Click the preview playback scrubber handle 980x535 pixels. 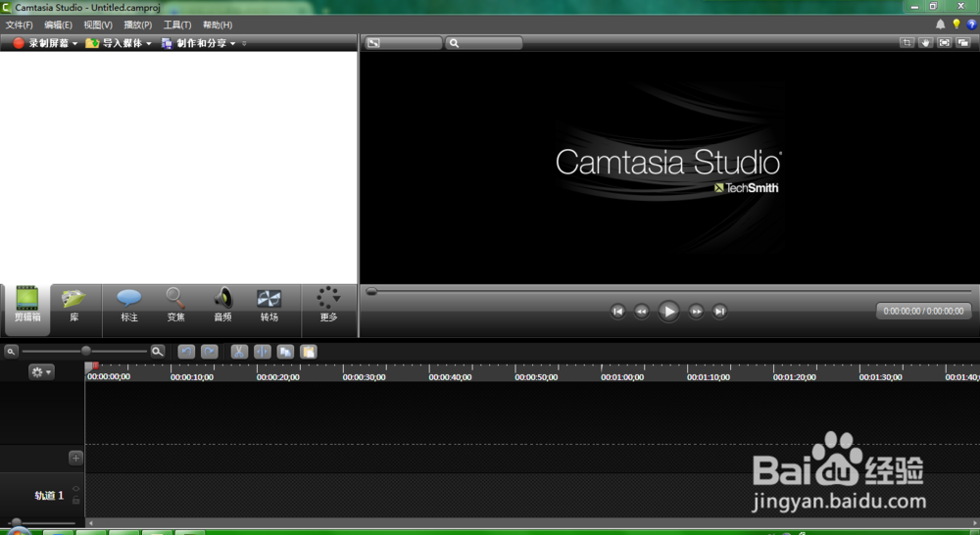pos(371,291)
